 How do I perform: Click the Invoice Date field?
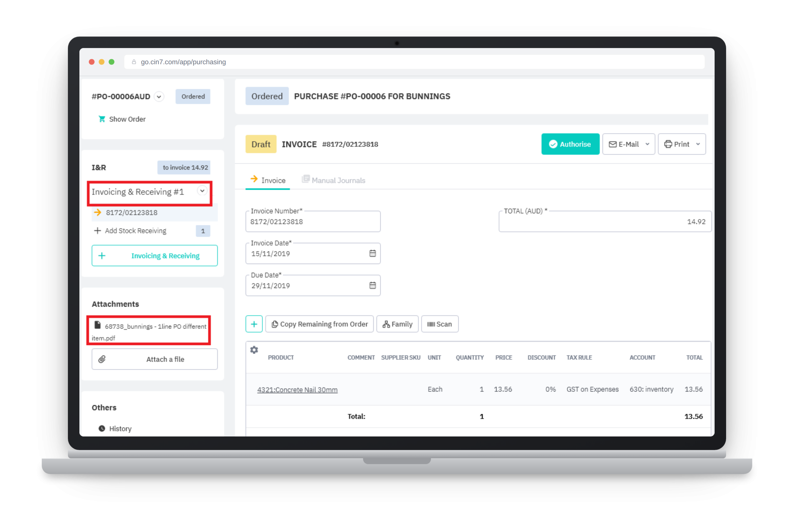point(313,254)
